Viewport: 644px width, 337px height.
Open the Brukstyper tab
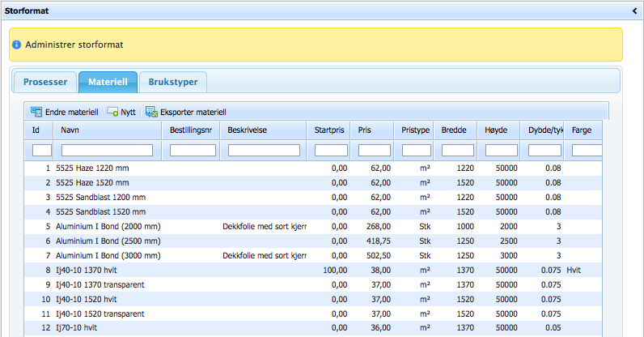173,82
